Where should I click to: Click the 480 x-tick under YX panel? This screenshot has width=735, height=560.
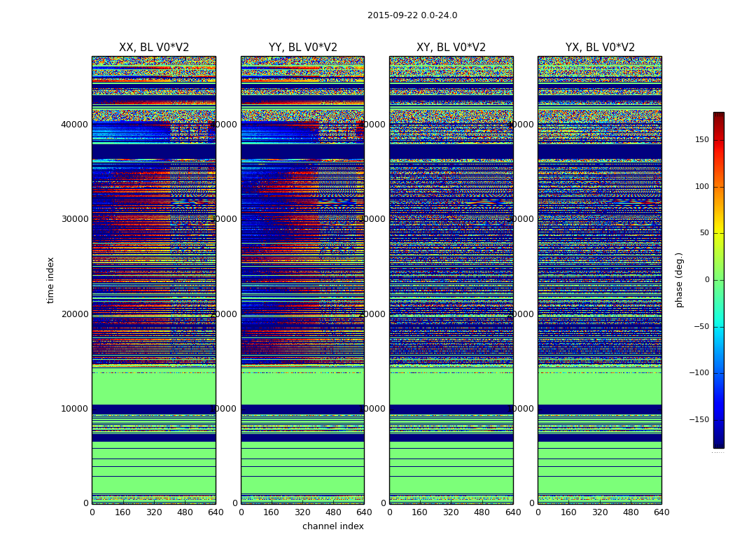point(631,512)
